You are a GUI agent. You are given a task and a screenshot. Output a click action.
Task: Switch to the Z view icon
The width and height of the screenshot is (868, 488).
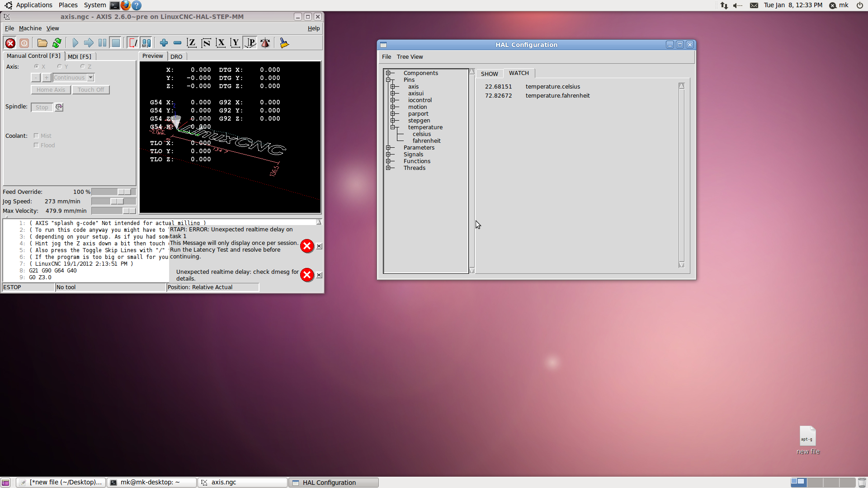tap(191, 43)
